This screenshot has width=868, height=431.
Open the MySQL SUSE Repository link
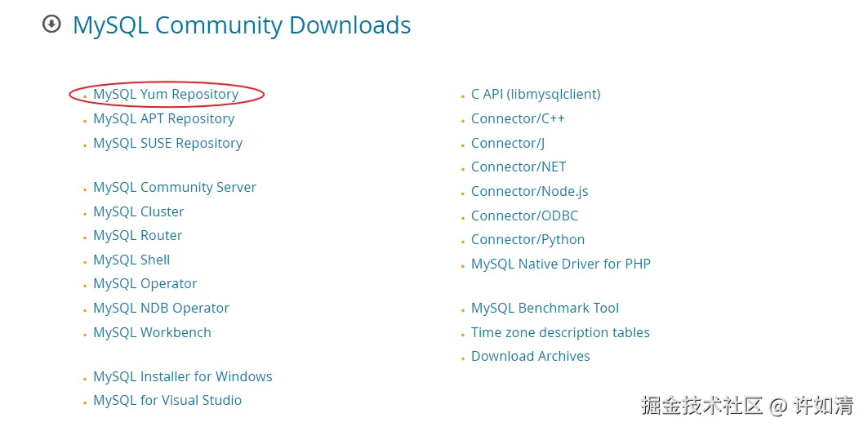[167, 144]
